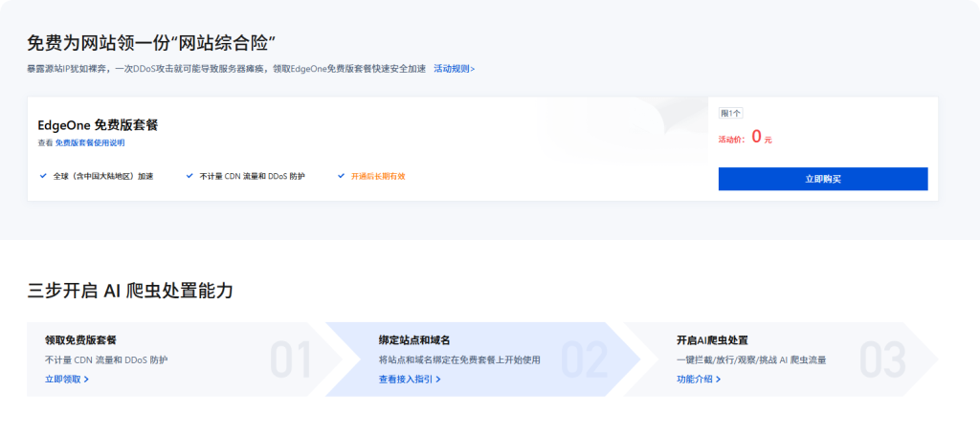This screenshot has height=435, width=980.
Task: Click 一键拦截/放行/观察/挑战 AI 爬虫流量 description
Action: (751, 360)
